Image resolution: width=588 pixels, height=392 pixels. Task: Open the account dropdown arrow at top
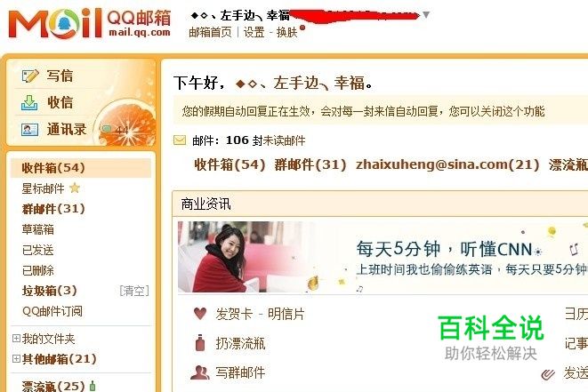(425, 15)
